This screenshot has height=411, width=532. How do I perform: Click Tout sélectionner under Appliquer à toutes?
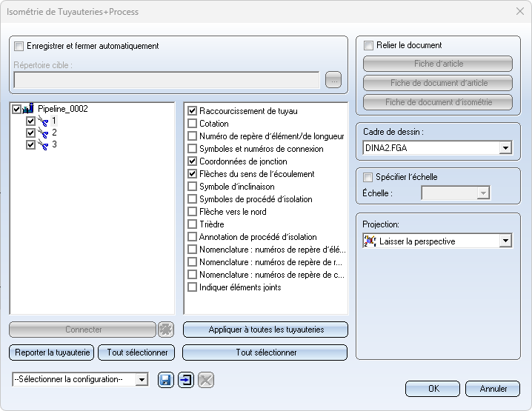[265, 352]
